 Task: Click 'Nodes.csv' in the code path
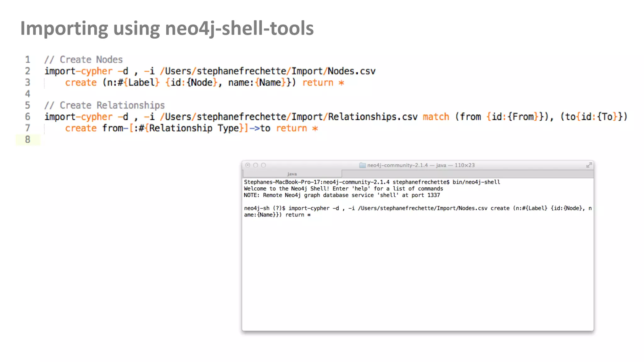tap(352, 71)
